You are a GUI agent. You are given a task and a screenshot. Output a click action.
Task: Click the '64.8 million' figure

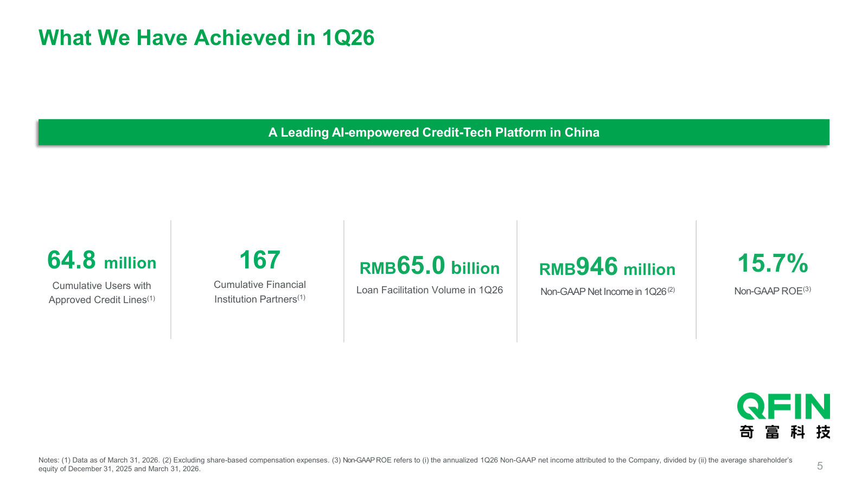(102, 260)
